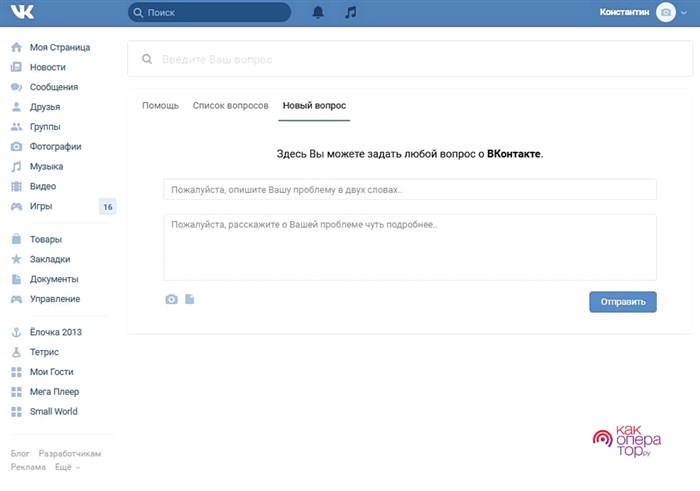Screen dimensions: 700x491
Task: Switch to the Помощь tab
Action: click(160, 105)
